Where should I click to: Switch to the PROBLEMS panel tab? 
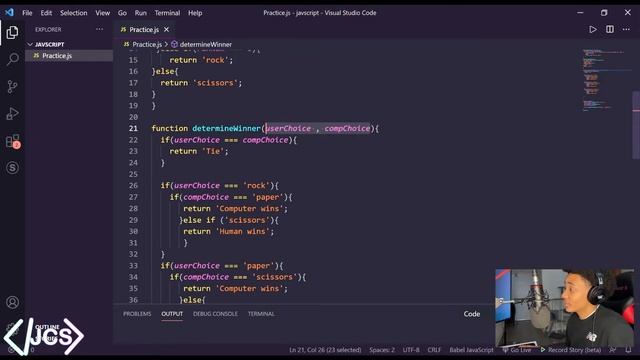pyautogui.click(x=137, y=314)
